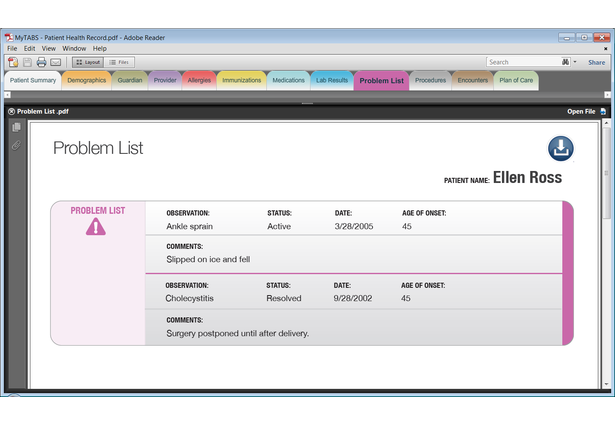
Task: Click the pink warning triangle icon
Action: (x=96, y=227)
